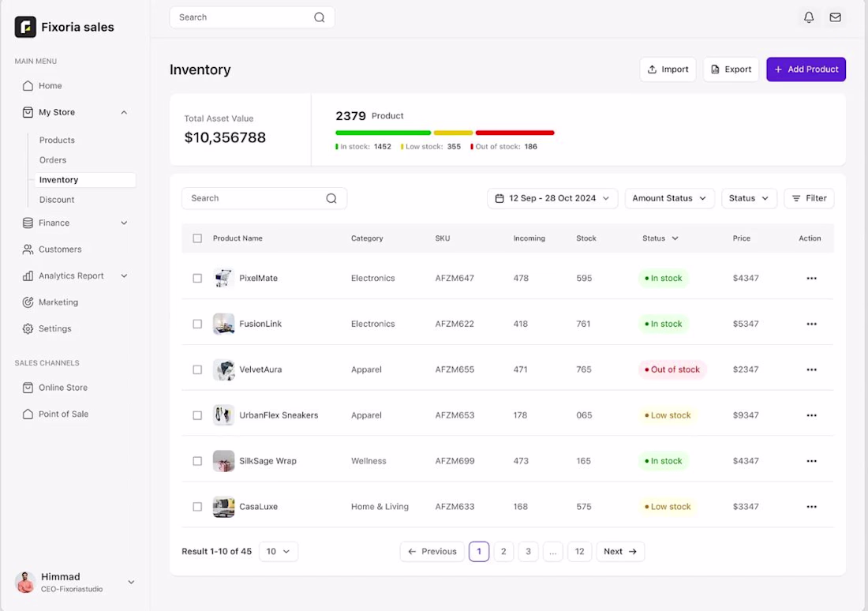This screenshot has height=611, width=868.
Task: Check the UrbanFlex Sneakers row checkbox
Action: pyautogui.click(x=197, y=415)
